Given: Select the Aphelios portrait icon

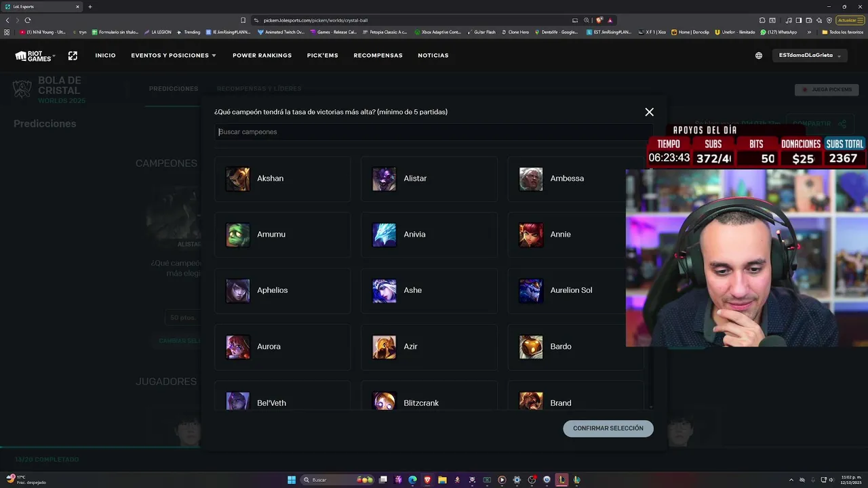Looking at the screenshot, I should (237, 291).
